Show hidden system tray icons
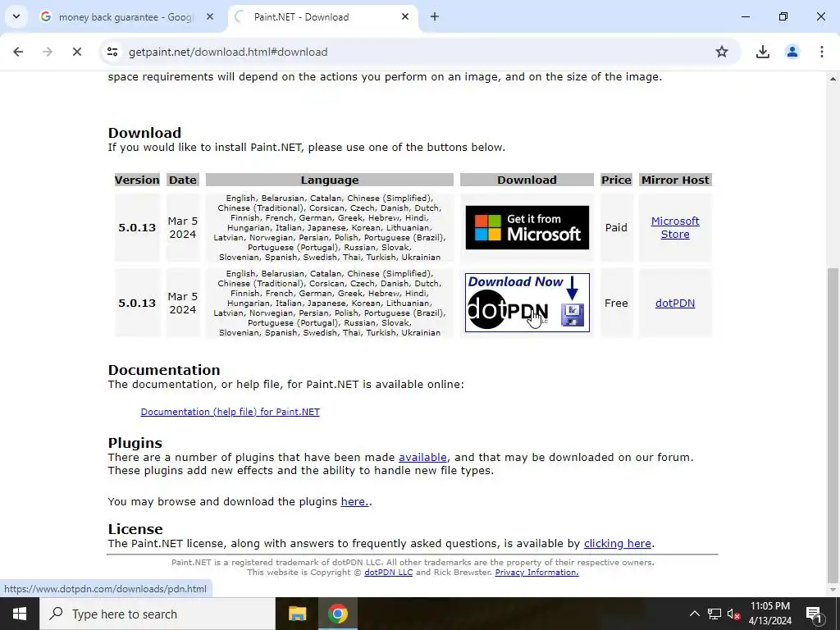 pos(694,614)
